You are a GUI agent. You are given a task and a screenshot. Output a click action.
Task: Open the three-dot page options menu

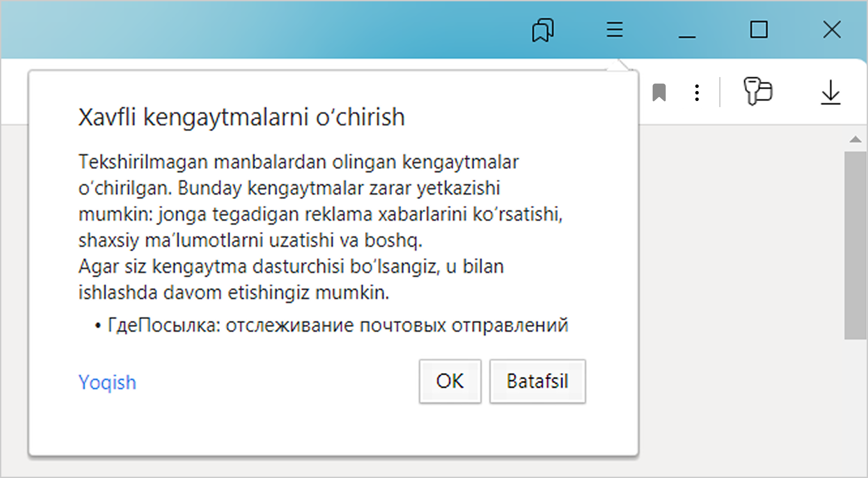click(697, 93)
